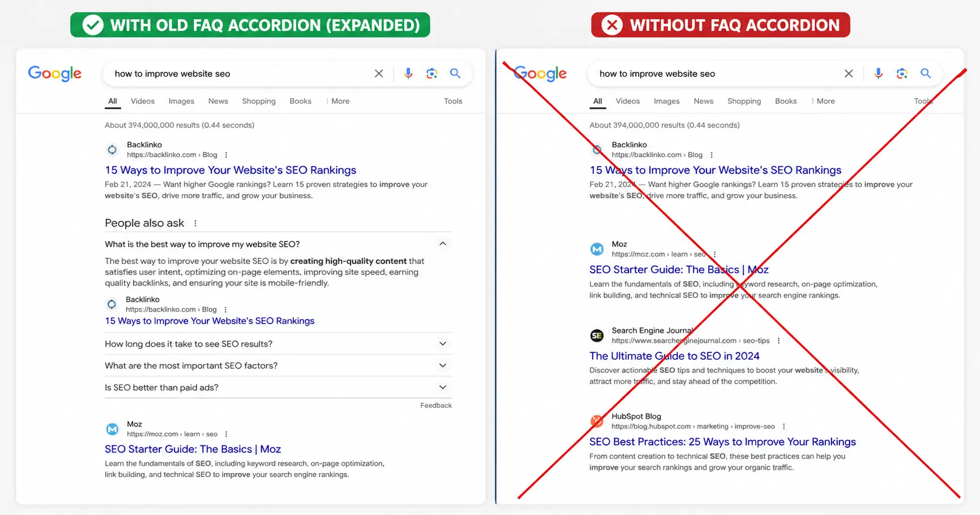980x515 pixels.
Task: Switch to News tab in right panel
Action: [x=704, y=101]
